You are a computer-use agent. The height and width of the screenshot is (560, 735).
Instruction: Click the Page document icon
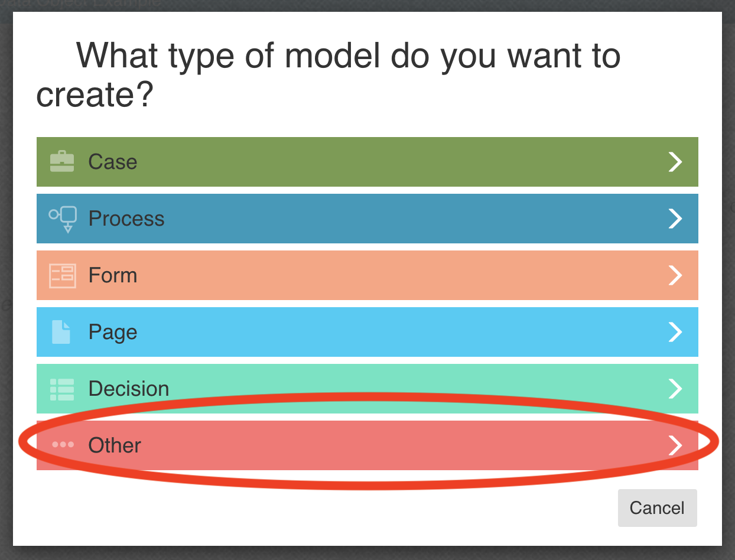click(61, 331)
